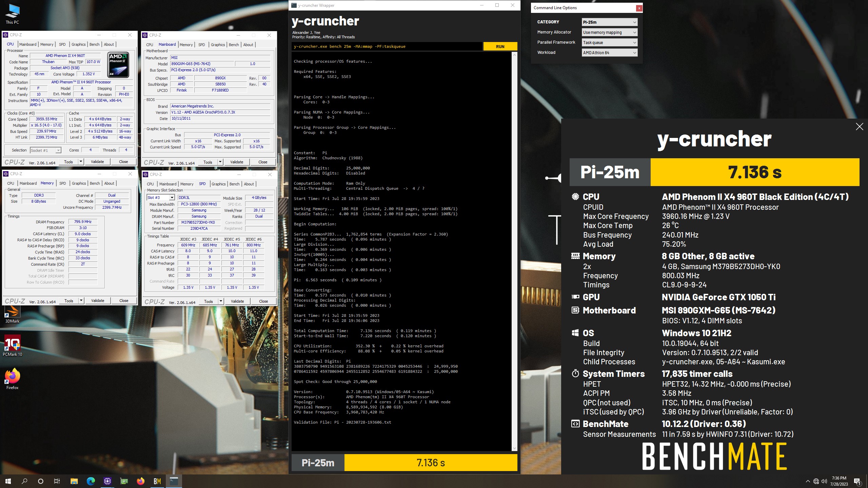Viewport: 868px width, 488px height.
Task: Click Validate in CPU-Z Mainboard window
Action: [x=237, y=162]
